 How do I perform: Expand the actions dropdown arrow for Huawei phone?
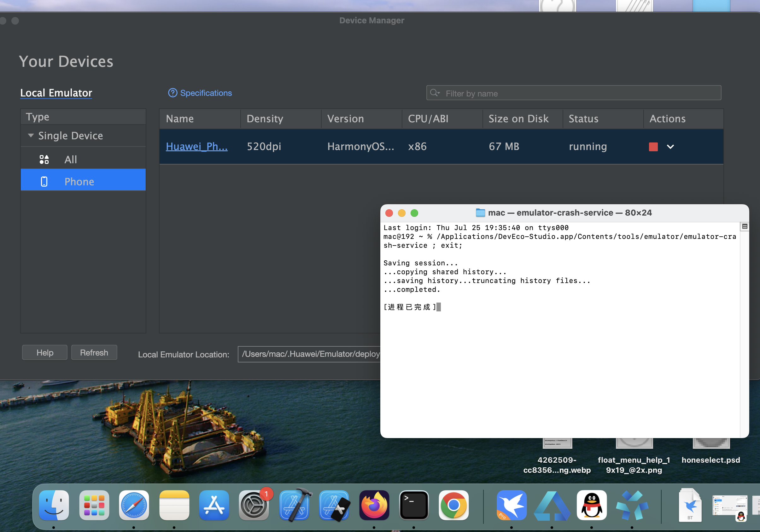(670, 147)
